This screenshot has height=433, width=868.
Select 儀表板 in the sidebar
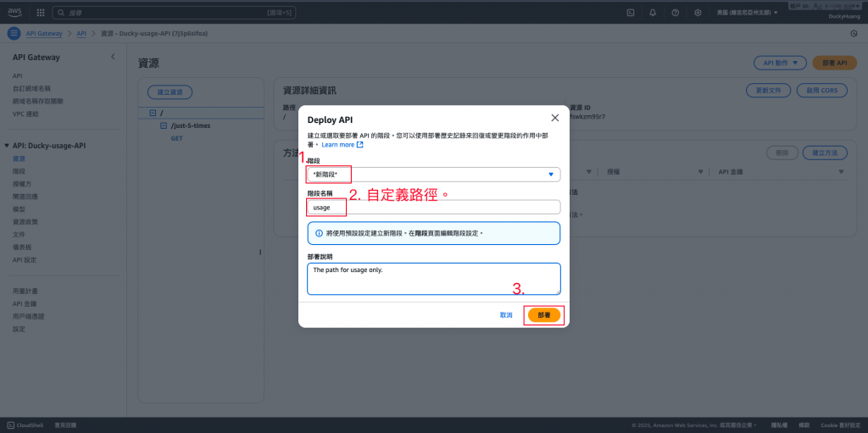click(x=22, y=247)
